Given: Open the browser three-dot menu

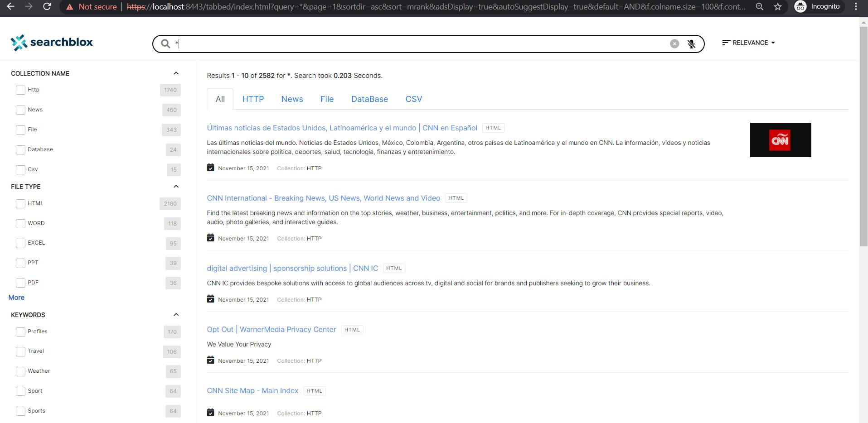Looking at the screenshot, I should coord(856,7).
